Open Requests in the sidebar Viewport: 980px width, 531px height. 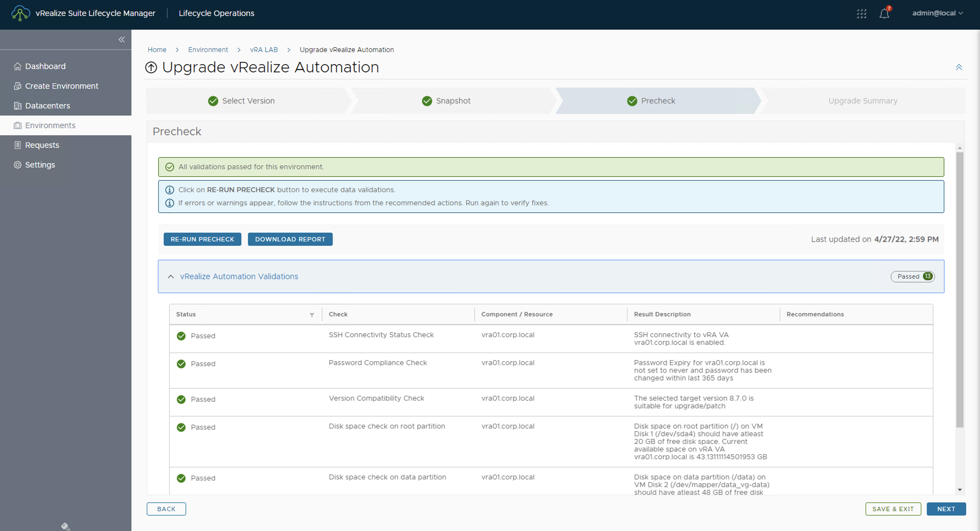[x=42, y=145]
